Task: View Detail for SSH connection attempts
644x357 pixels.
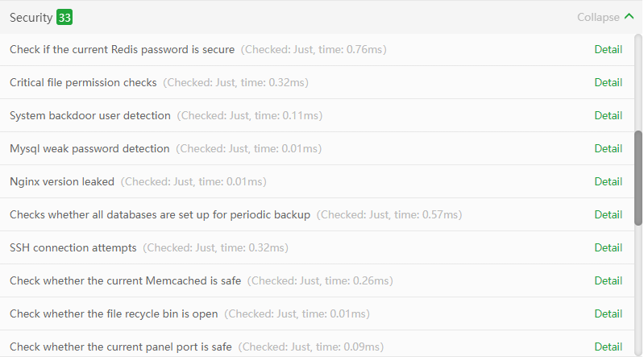Action: coord(608,247)
